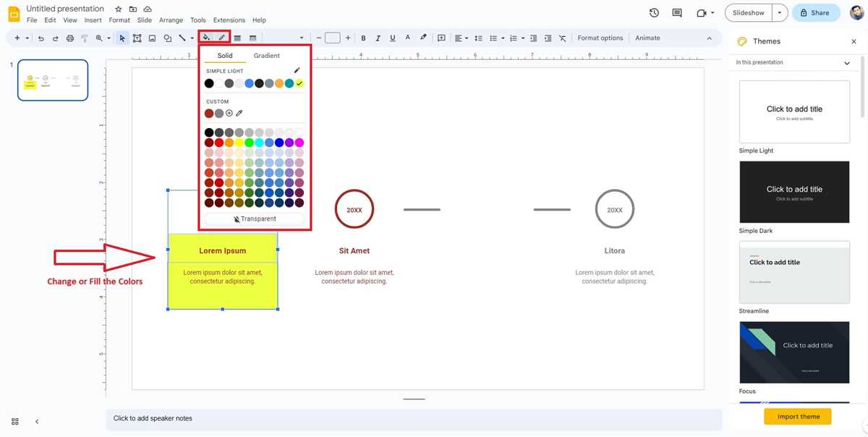This screenshot has width=868, height=437.
Task: Open the Bulleted list dropdown
Action: tap(497, 38)
